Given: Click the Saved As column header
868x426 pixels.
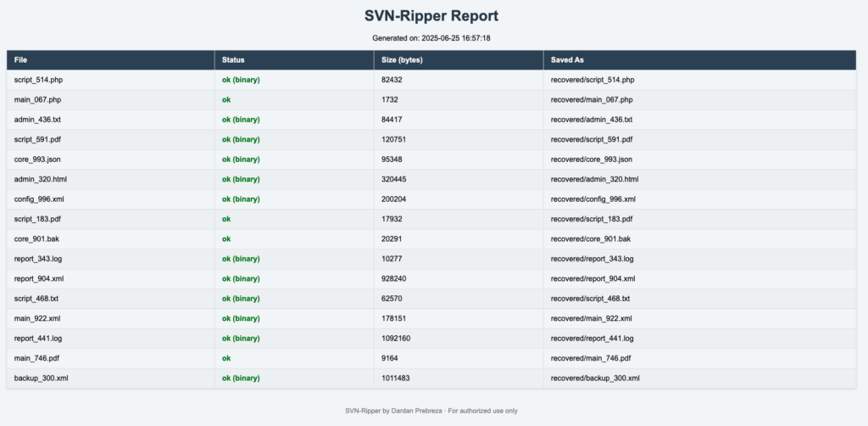Looking at the screenshot, I should (x=699, y=60).
